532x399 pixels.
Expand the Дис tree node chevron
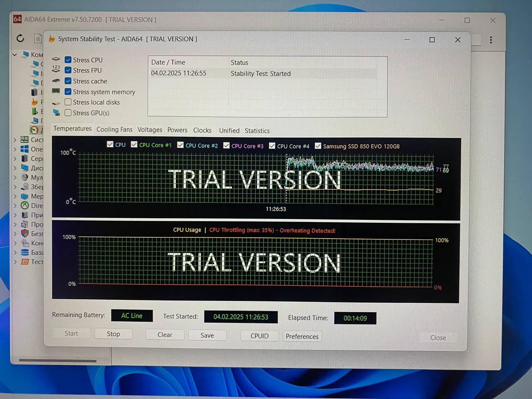point(15,168)
